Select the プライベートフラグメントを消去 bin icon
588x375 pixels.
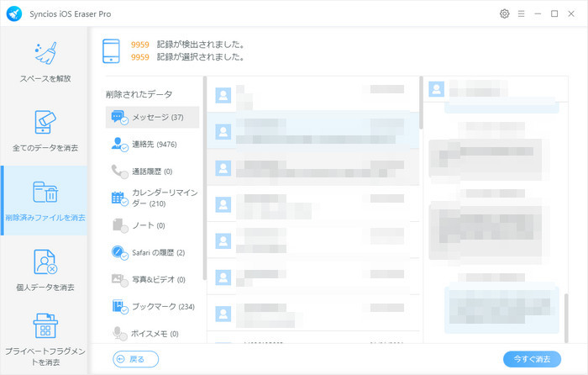point(45,326)
